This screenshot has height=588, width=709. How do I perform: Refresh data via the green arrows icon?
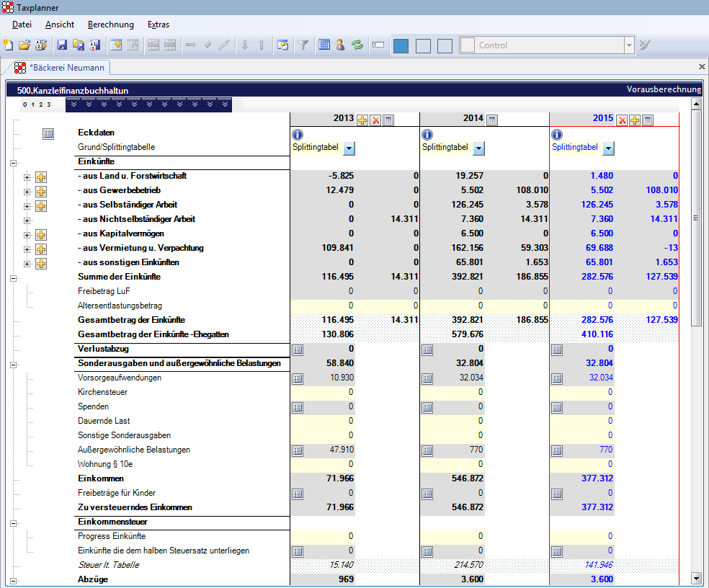357,45
